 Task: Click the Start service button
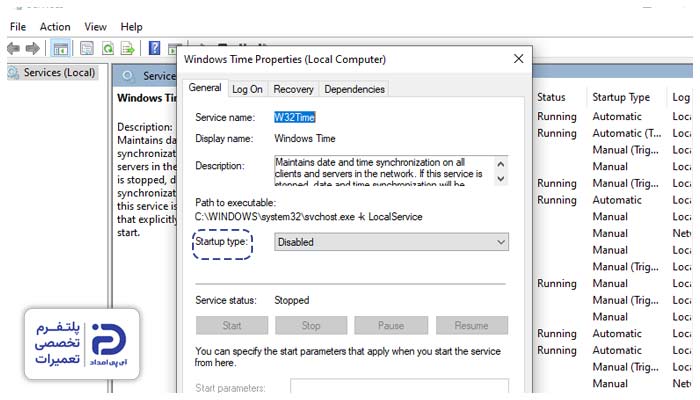232,325
